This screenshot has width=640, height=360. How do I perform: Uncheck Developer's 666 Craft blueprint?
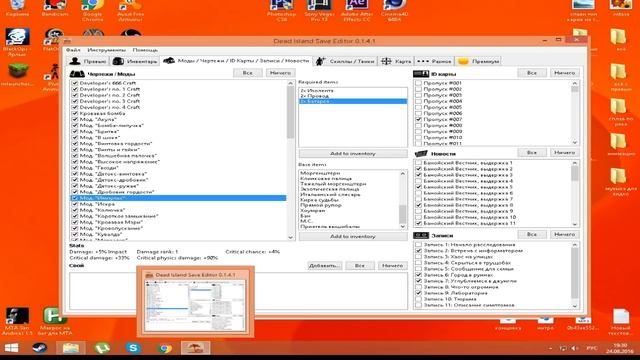coord(75,83)
